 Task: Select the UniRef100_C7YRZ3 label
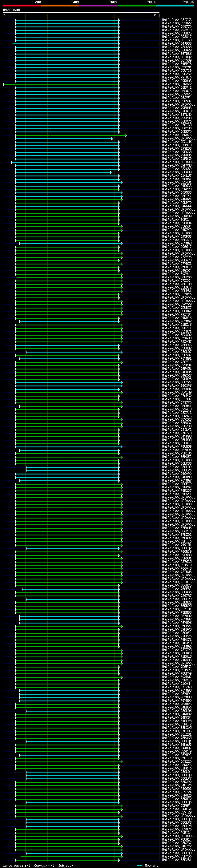pos(177,264)
